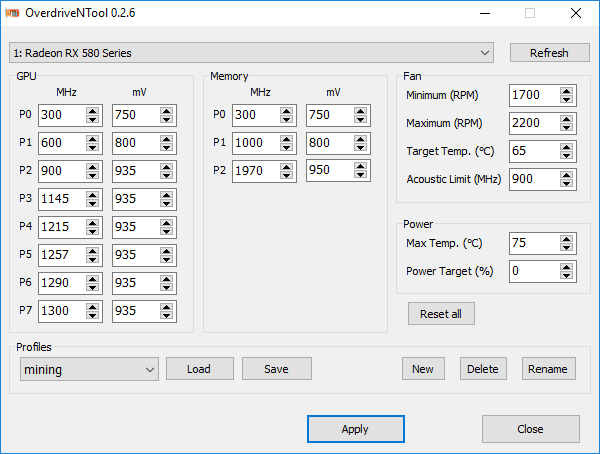
Task: Expand the mining profile dropdown
Action: point(89,369)
